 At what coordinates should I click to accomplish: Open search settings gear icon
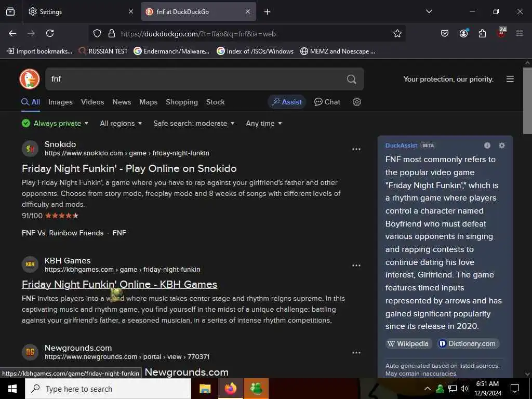click(x=356, y=102)
